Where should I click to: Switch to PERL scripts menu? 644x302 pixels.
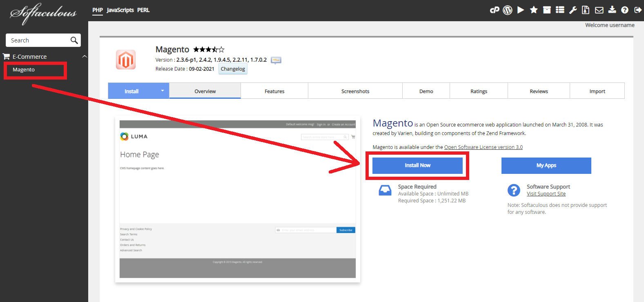click(x=143, y=10)
